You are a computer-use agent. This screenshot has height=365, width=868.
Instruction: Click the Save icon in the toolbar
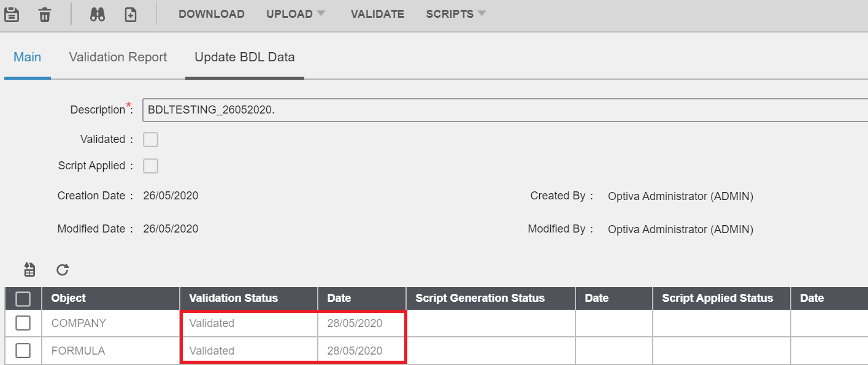[12, 13]
